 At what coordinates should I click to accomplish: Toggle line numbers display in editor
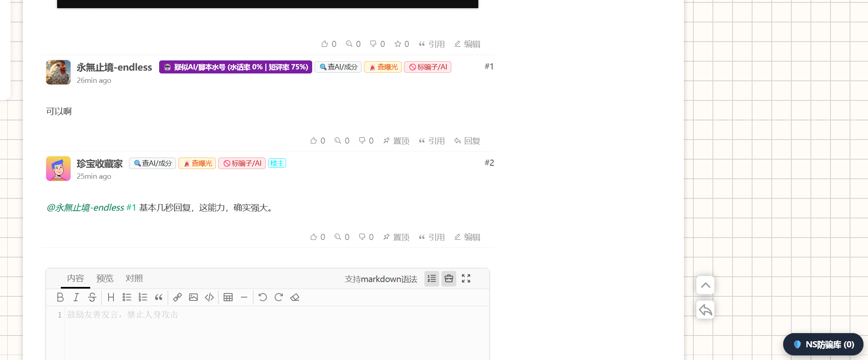(432, 279)
